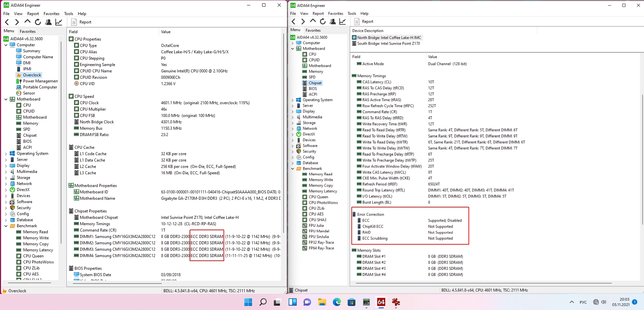644x310 pixels.
Task: Open the View menu in right window
Action: pos(304,13)
